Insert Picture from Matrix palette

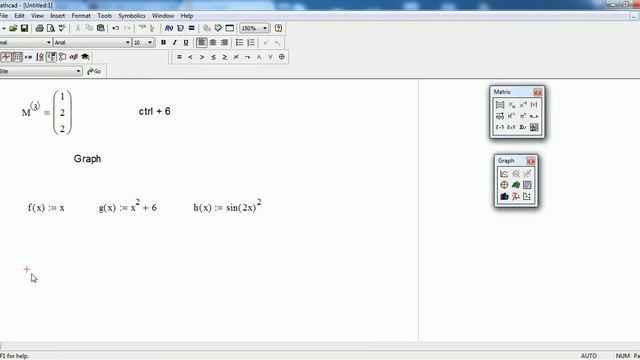[x=534, y=127]
